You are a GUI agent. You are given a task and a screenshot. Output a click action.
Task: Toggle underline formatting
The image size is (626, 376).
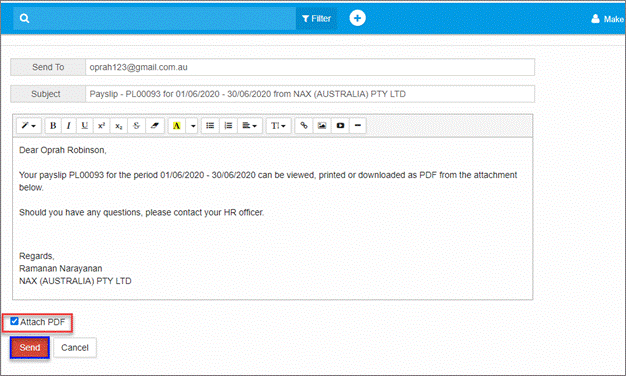(85, 126)
